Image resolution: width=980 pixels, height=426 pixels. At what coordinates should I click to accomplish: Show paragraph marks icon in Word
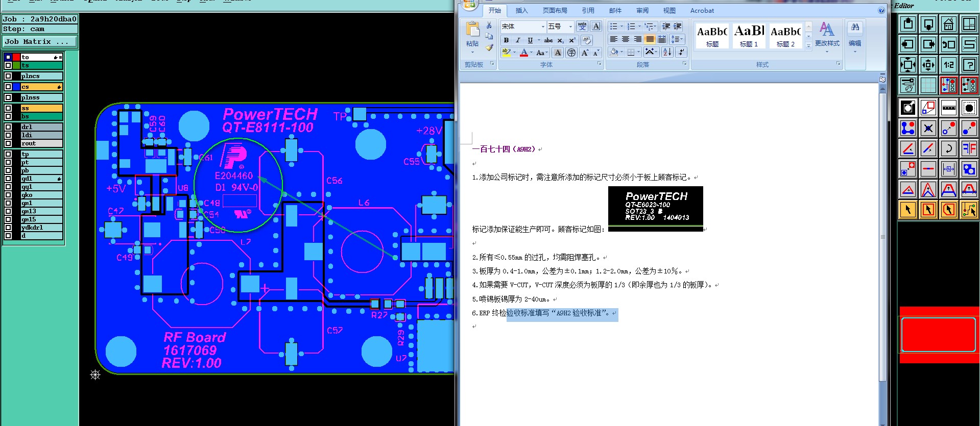coord(681,52)
